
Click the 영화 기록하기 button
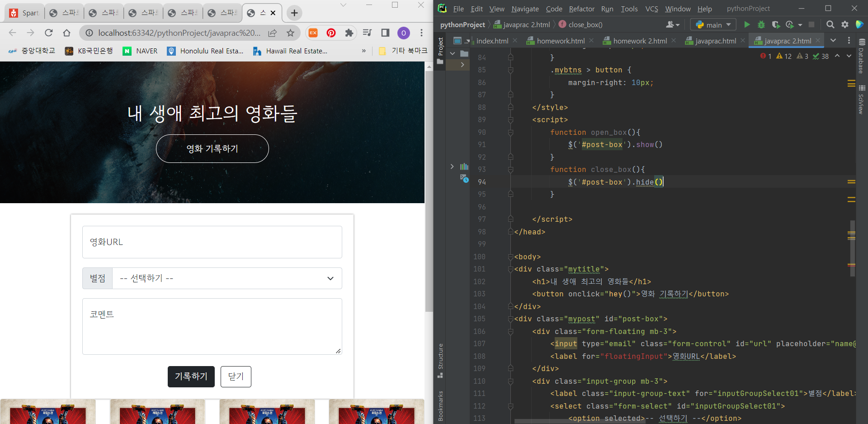pyautogui.click(x=212, y=148)
